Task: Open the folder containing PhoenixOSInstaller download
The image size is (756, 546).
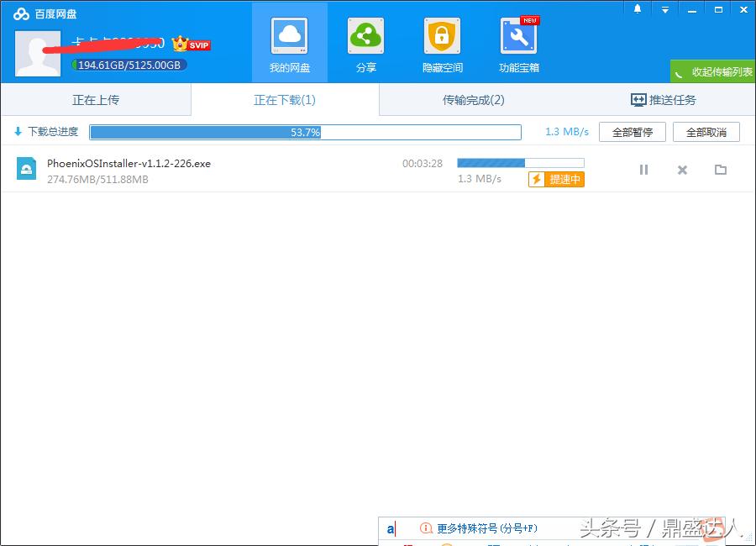Action: (720, 170)
